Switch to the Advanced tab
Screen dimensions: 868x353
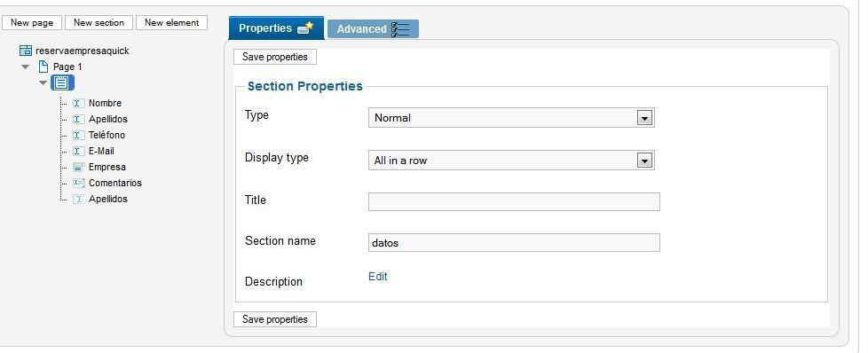tap(373, 28)
